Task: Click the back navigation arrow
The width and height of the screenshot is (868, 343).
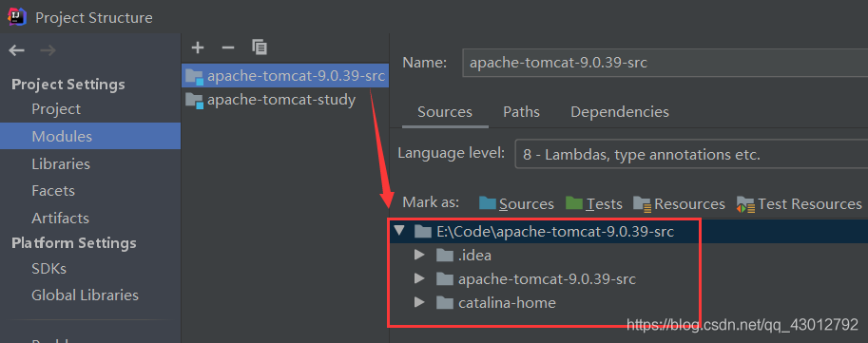Action: click(x=16, y=51)
